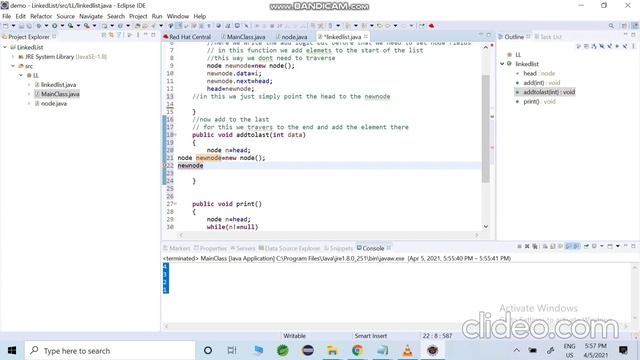This screenshot has width=640, height=360.
Task: Click the toolbar Search magnifier icon
Action: click(611, 26)
